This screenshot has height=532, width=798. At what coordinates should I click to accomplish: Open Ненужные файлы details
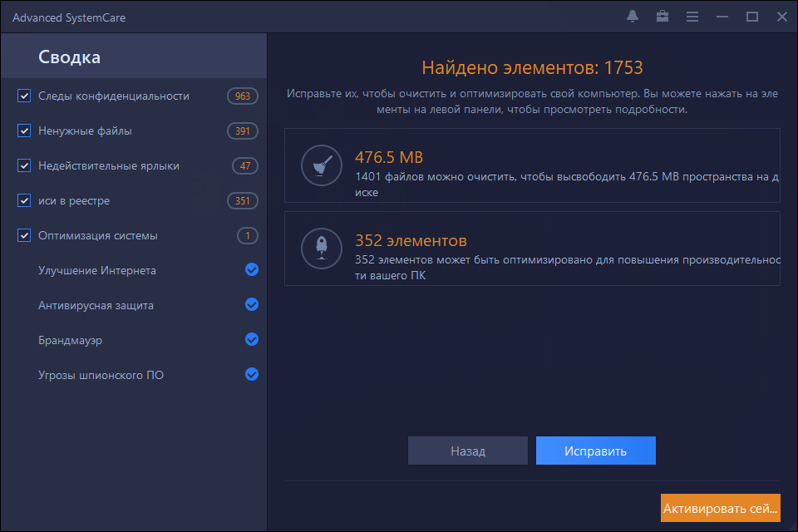(85, 131)
